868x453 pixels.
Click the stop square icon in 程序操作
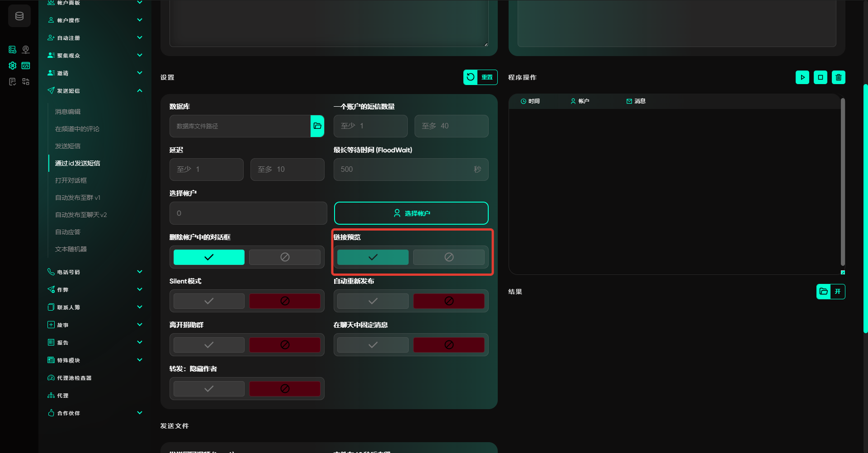tap(820, 77)
